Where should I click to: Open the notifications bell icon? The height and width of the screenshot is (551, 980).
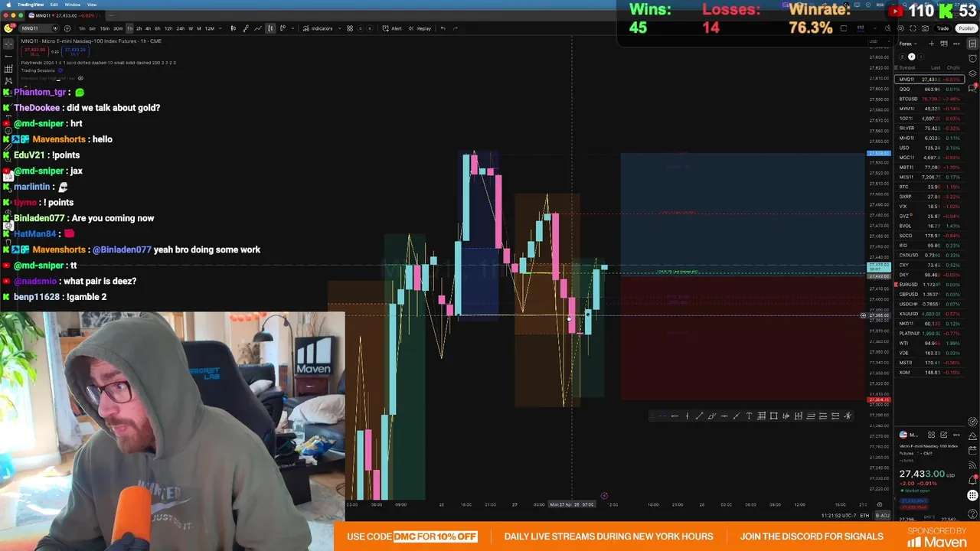click(x=972, y=480)
